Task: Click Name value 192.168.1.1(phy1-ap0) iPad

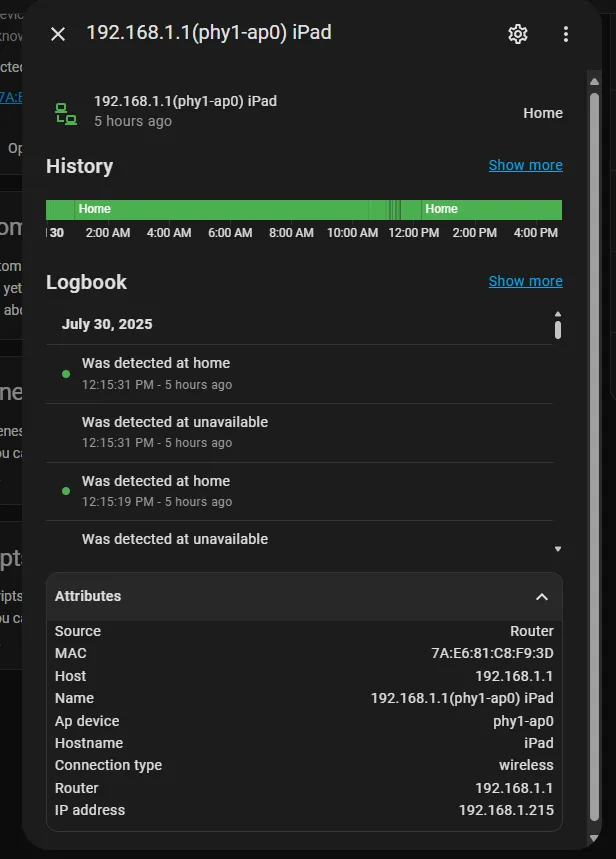Action: tap(462, 698)
